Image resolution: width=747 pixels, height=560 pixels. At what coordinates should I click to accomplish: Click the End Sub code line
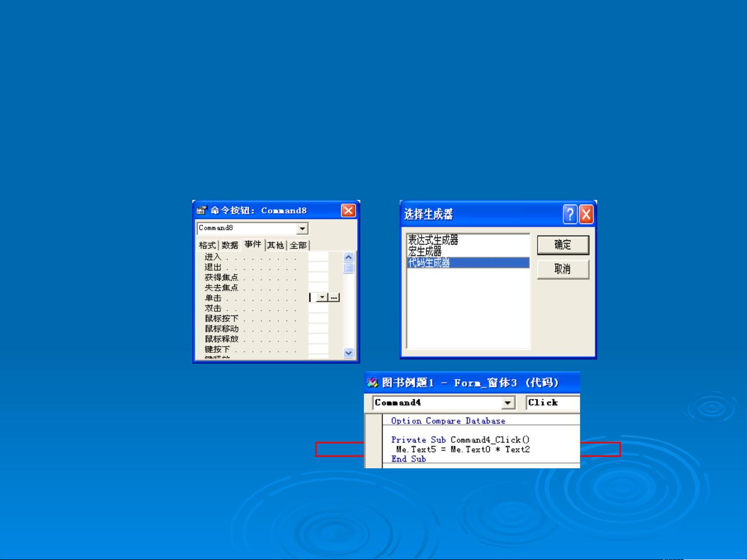coord(408,459)
